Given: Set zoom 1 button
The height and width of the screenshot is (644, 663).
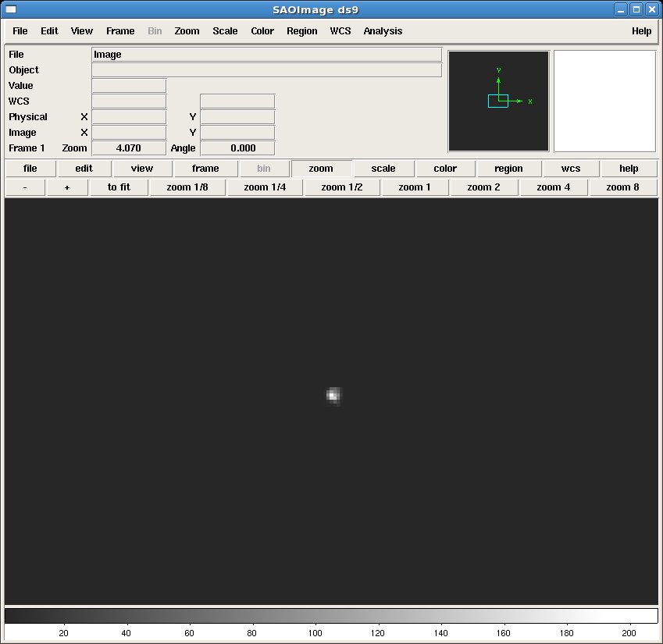Looking at the screenshot, I should pos(415,187).
